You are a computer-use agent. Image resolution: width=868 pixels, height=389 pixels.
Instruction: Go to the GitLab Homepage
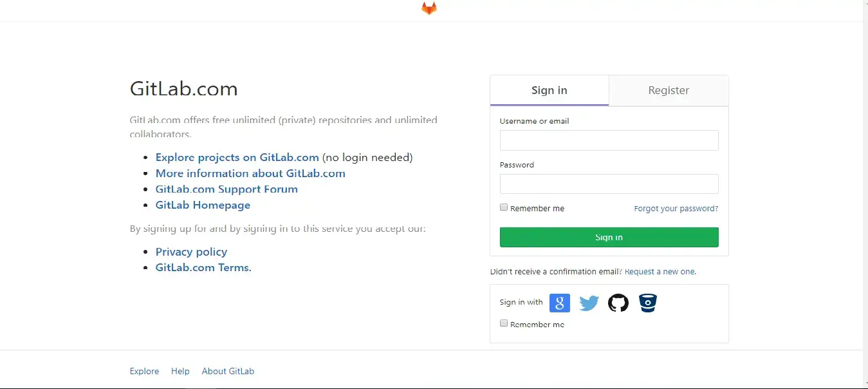(x=203, y=205)
